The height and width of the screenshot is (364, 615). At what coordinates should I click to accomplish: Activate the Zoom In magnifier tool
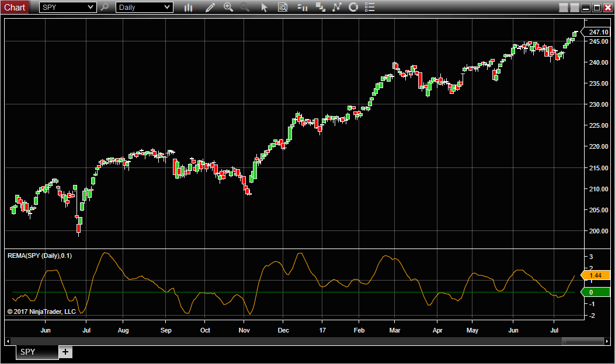(228, 7)
